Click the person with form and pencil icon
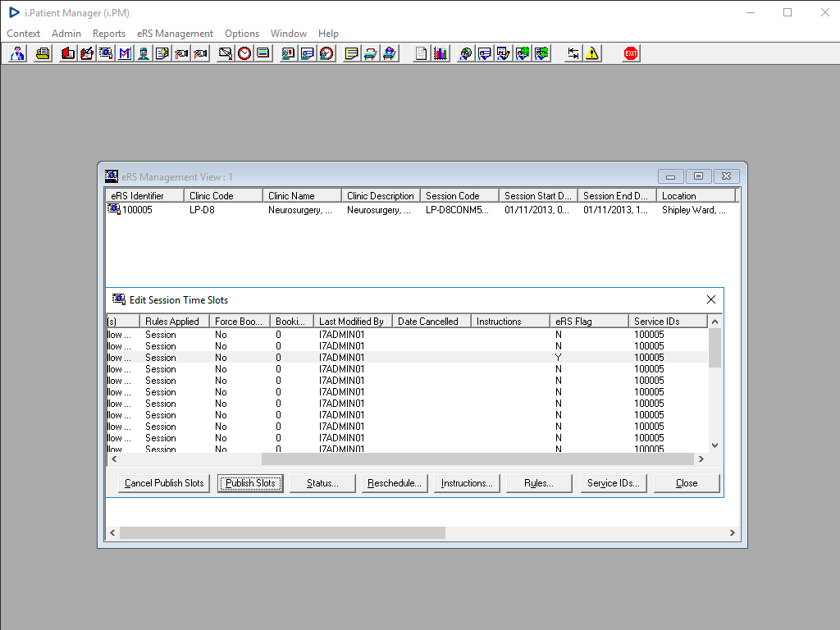Screen dimensions: 840x630 pos(504,53)
